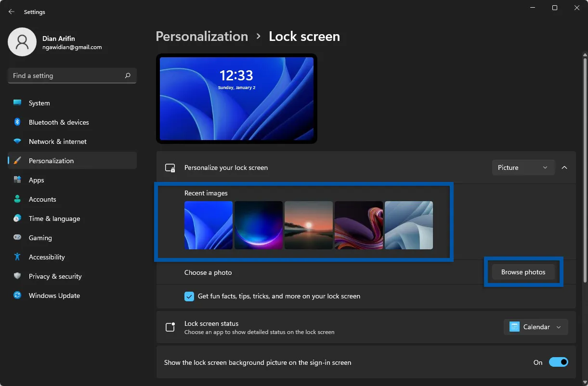588x386 pixels.
Task: Open the Calendar lock screen status dropdown
Action: (x=536, y=327)
